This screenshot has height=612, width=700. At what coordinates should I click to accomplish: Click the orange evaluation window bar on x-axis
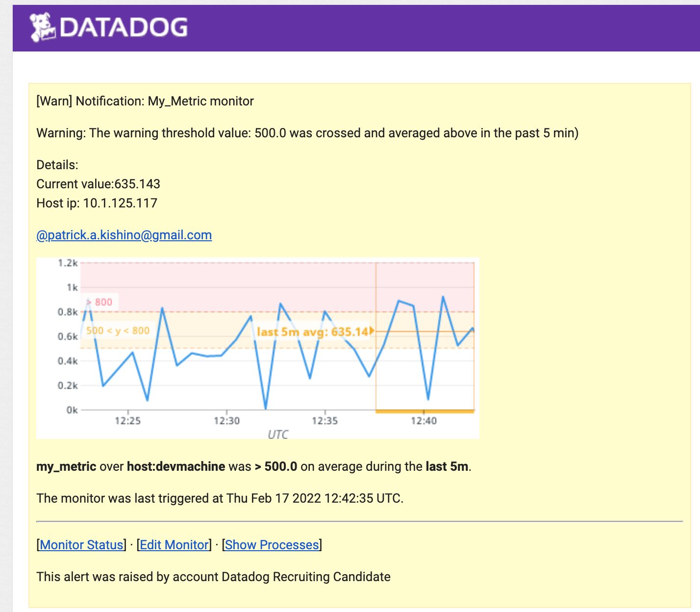425,411
